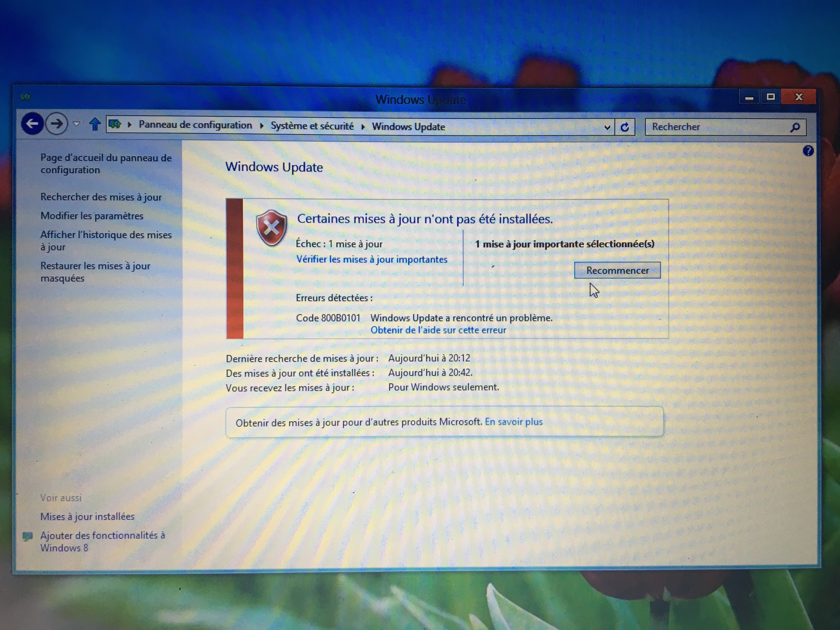The image size is (840, 630).
Task: Click Certaines mises à jour n'ont pas été installées
Action: point(425,219)
